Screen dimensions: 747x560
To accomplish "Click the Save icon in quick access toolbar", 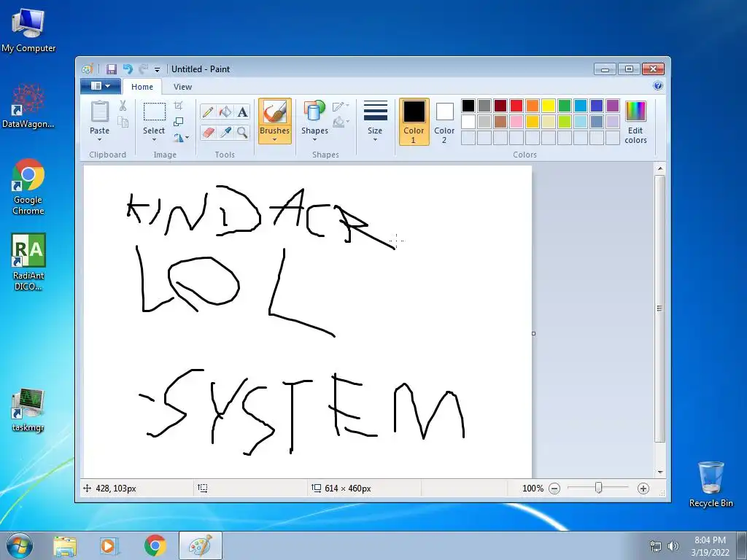I will click(112, 69).
